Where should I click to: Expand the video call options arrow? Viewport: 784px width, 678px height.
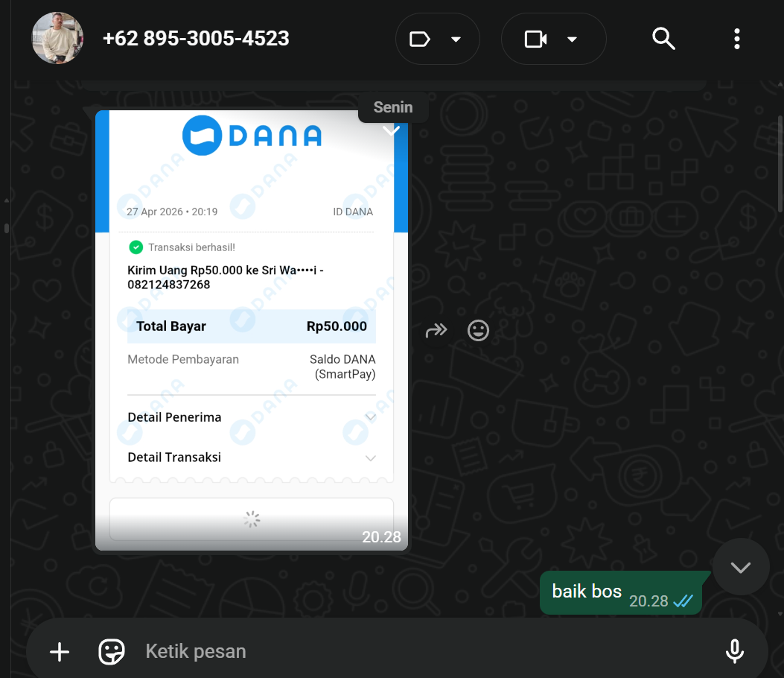[572, 39]
